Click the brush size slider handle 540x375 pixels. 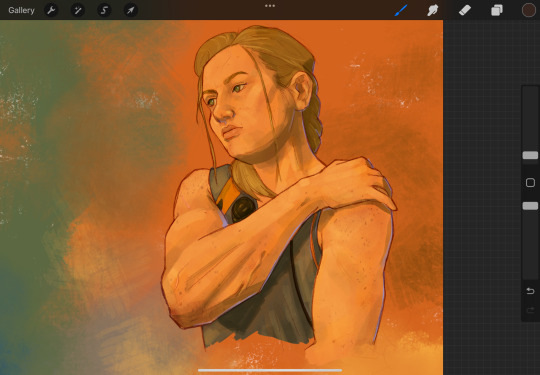530,155
